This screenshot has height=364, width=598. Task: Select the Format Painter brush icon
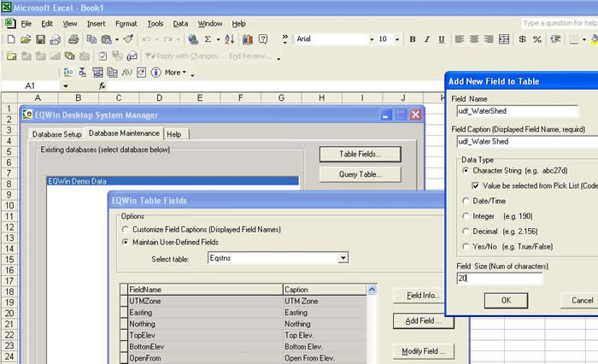click(x=128, y=39)
